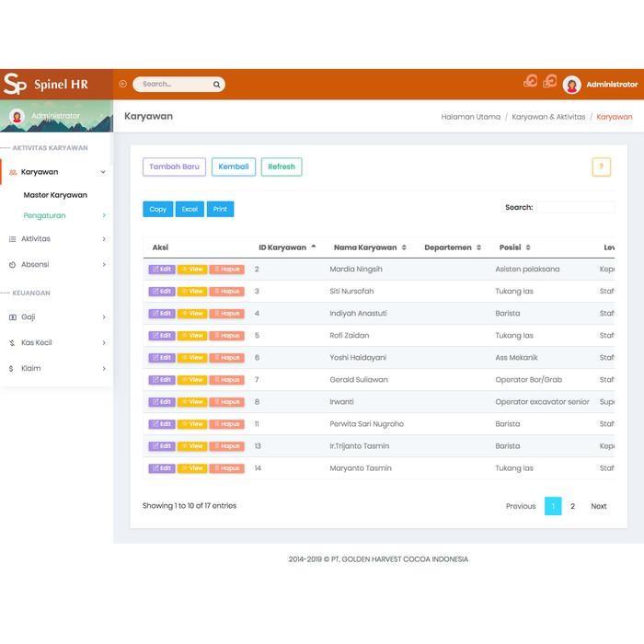Edit the Irwanti row
The height and width of the screenshot is (644, 644).
pos(162,402)
